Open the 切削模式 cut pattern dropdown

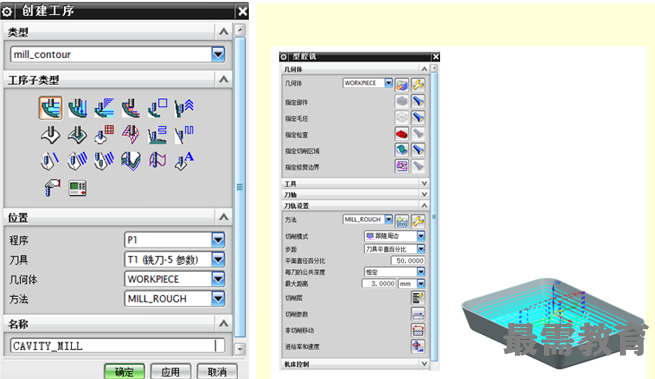[x=421, y=236]
